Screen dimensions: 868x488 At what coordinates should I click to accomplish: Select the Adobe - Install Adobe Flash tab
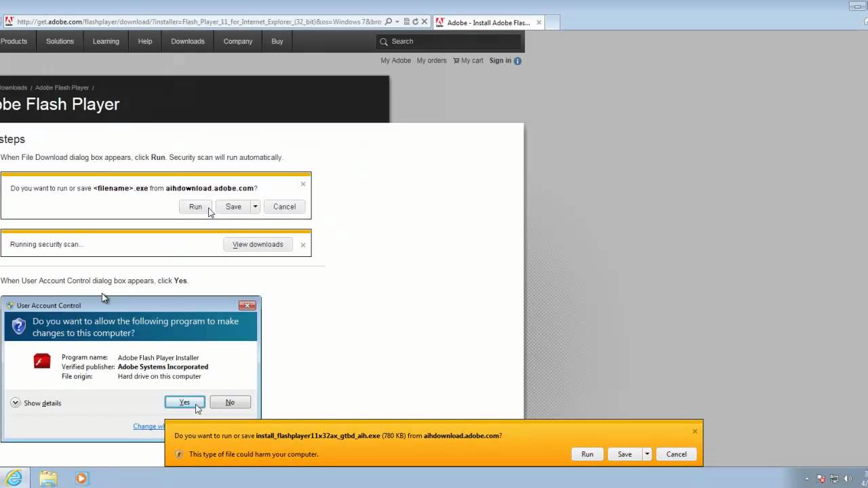pyautogui.click(x=488, y=22)
